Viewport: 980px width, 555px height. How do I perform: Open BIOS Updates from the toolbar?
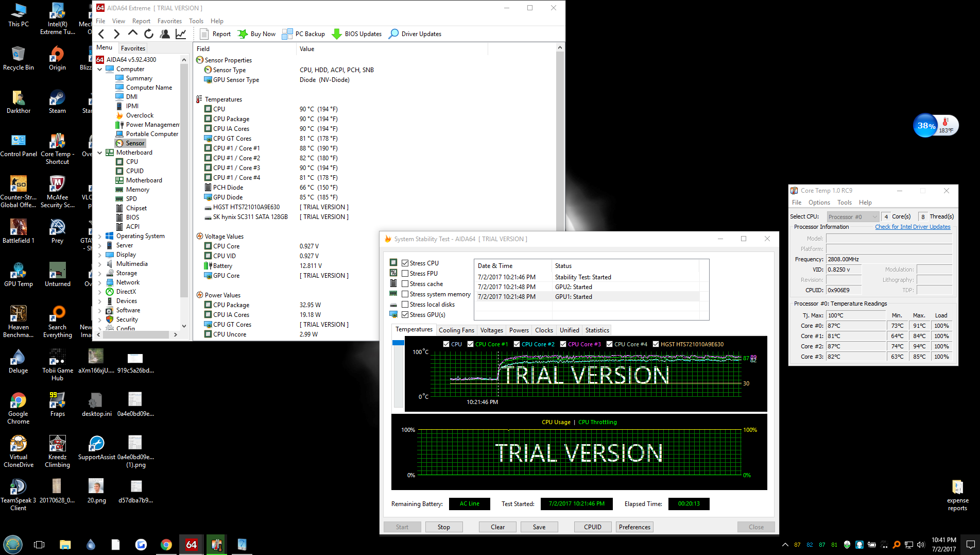(357, 34)
